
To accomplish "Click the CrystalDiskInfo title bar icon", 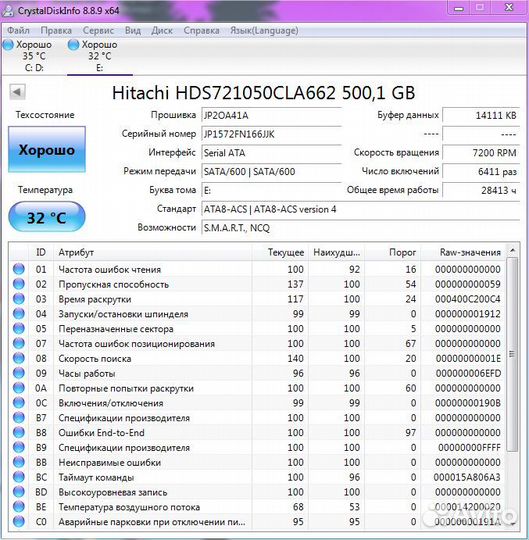I will (x=8, y=10).
